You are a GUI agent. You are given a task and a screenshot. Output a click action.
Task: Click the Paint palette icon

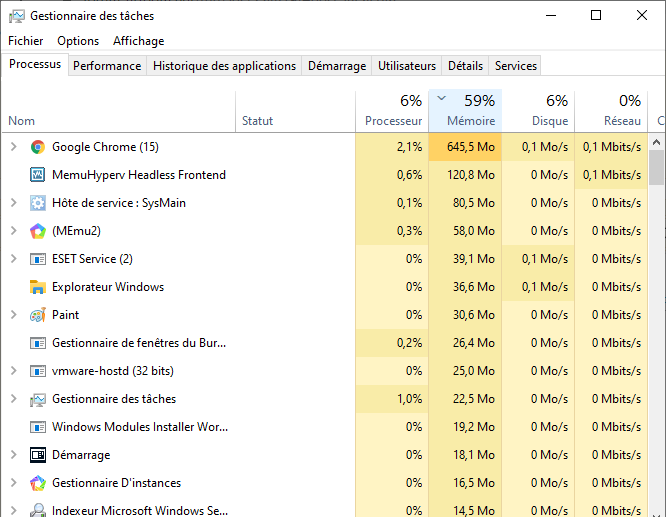[38, 315]
